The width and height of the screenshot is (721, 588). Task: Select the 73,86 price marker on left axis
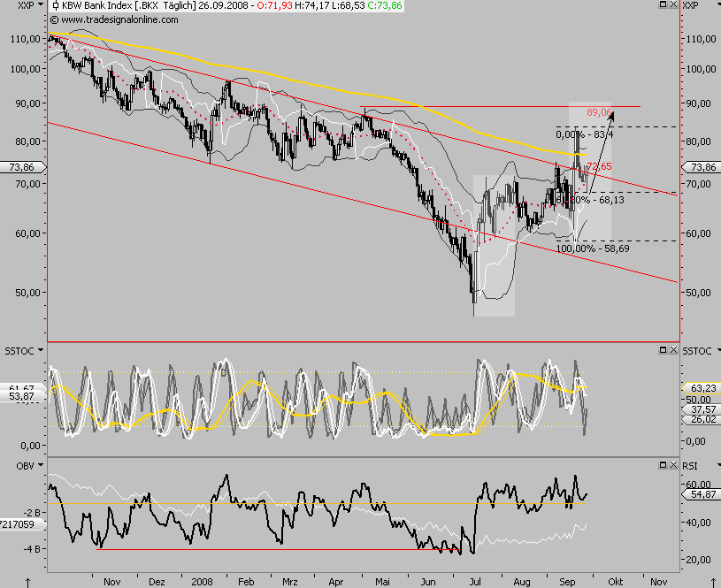pyautogui.click(x=24, y=167)
